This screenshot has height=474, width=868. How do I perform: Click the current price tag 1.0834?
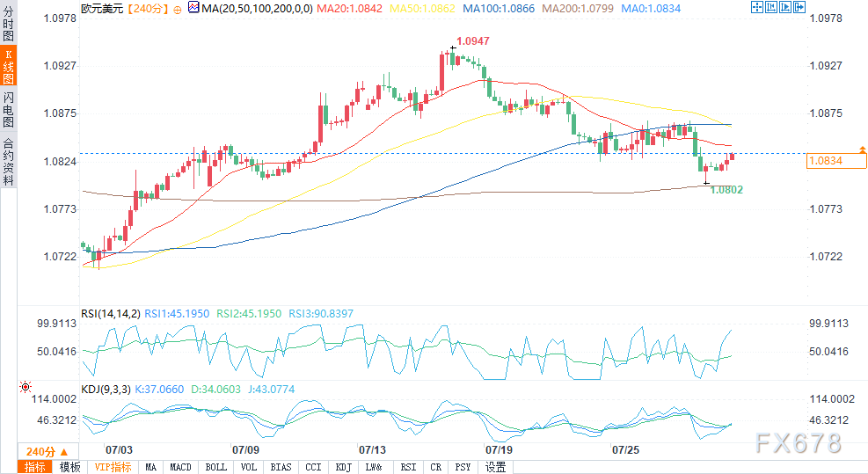tap(836, 161)
